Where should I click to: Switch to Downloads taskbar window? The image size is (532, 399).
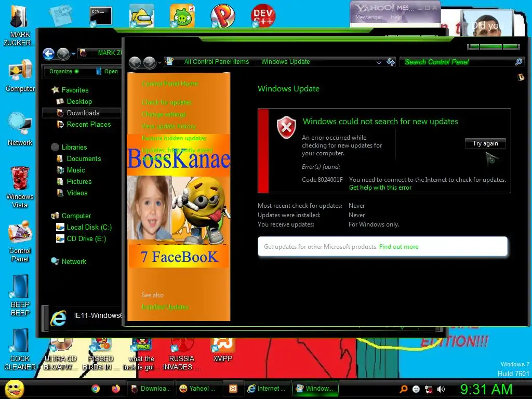(x=151, y=389)
